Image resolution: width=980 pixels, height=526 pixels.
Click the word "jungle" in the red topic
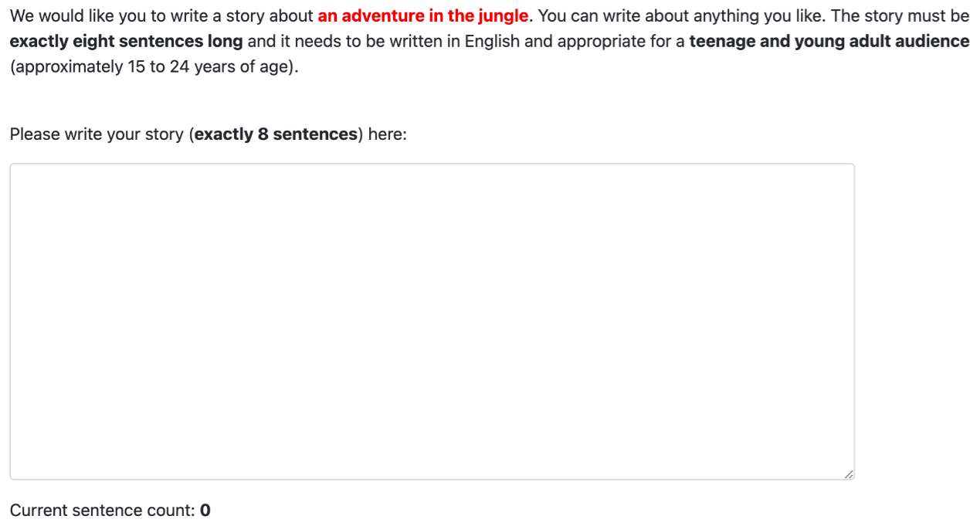click(x=503, y=15)
